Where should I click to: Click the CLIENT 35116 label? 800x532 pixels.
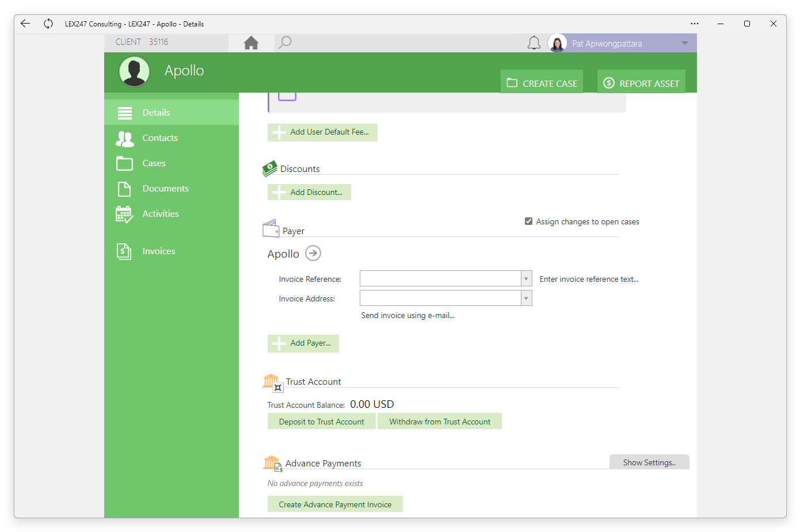pos(142,42)
